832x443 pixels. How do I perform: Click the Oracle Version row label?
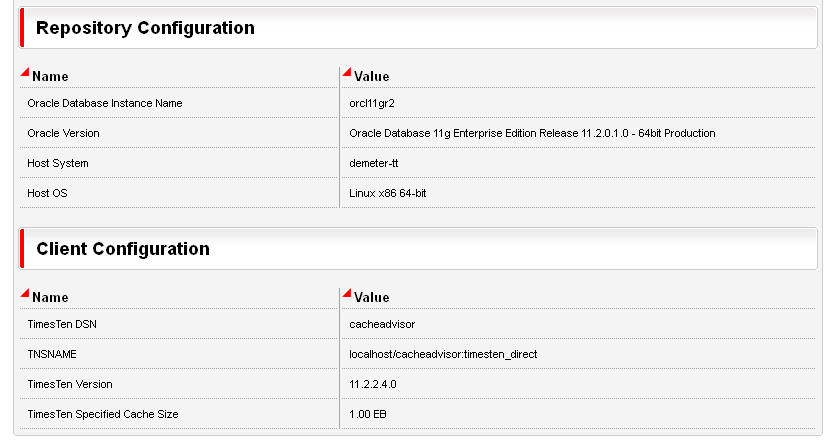pos(64,133)
